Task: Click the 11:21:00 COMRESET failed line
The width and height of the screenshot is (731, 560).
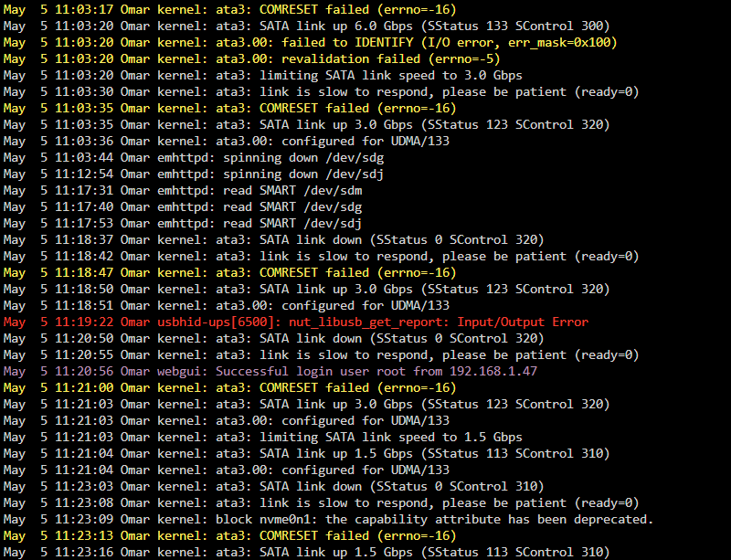Action: pos(230,388)
